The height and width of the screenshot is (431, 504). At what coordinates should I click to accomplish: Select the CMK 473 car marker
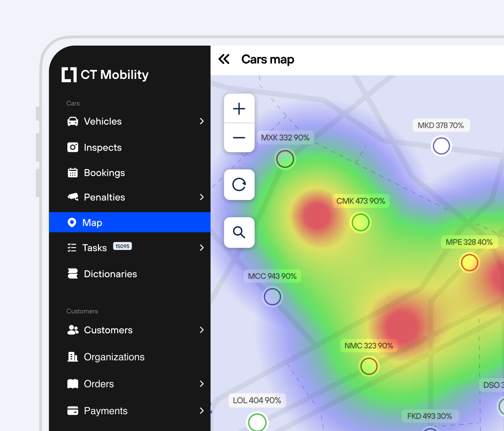click(x=360, y=223)
